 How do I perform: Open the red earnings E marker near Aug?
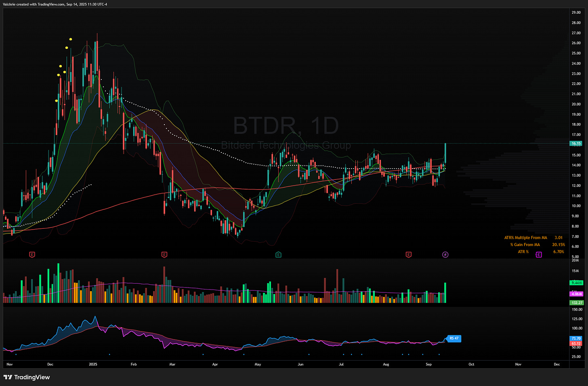click(408, 255)
